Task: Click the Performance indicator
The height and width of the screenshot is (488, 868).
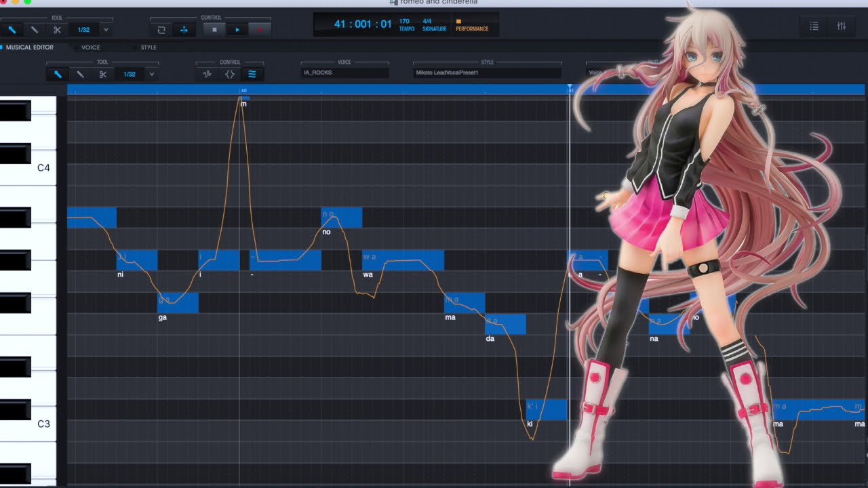Action: tap(472, 26)
